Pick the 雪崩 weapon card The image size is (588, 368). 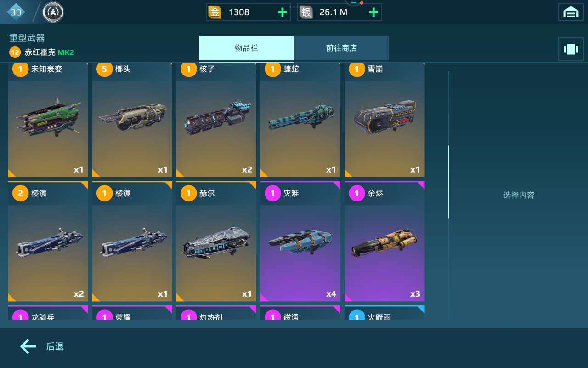coord(384,120)
